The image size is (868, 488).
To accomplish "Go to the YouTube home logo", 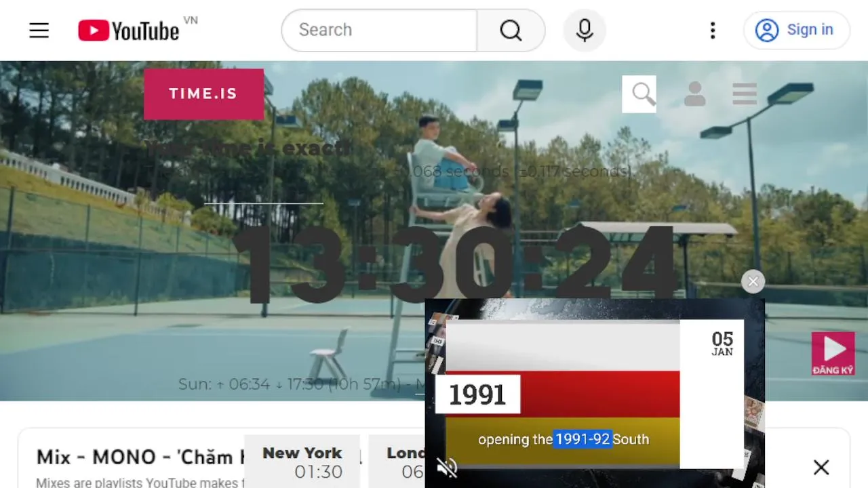I will click(128, 30).
